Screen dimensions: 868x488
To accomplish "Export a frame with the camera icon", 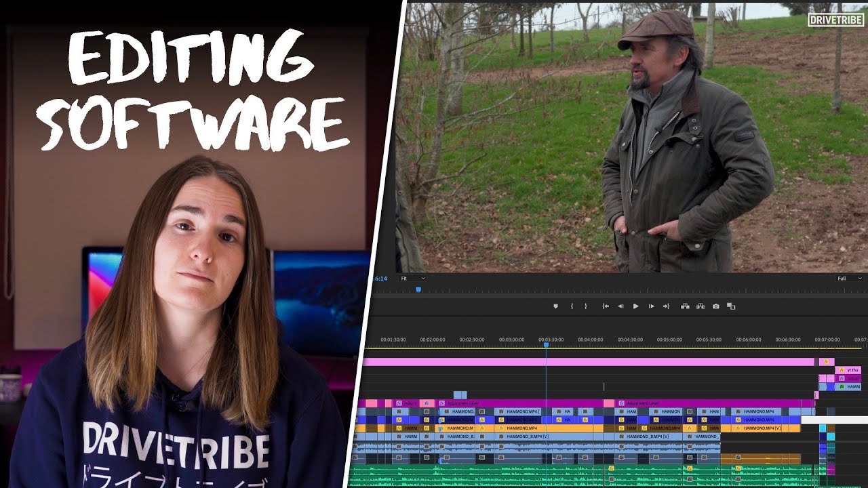I will (x=715, y=306).
